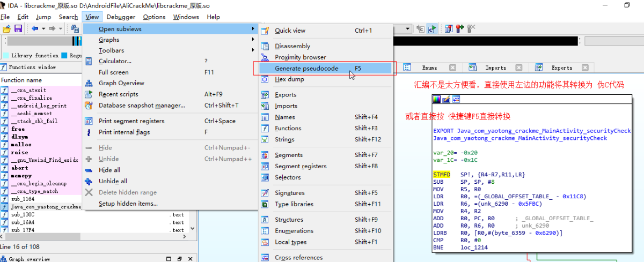The height and width of the screenshot is (262, 644).
Task: Open the Hex dump subview
Action: [x=325, y=79]
